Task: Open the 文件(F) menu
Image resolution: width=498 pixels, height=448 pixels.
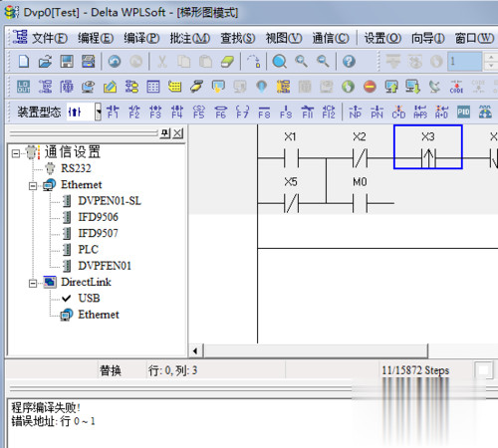Action: [50, 38]
